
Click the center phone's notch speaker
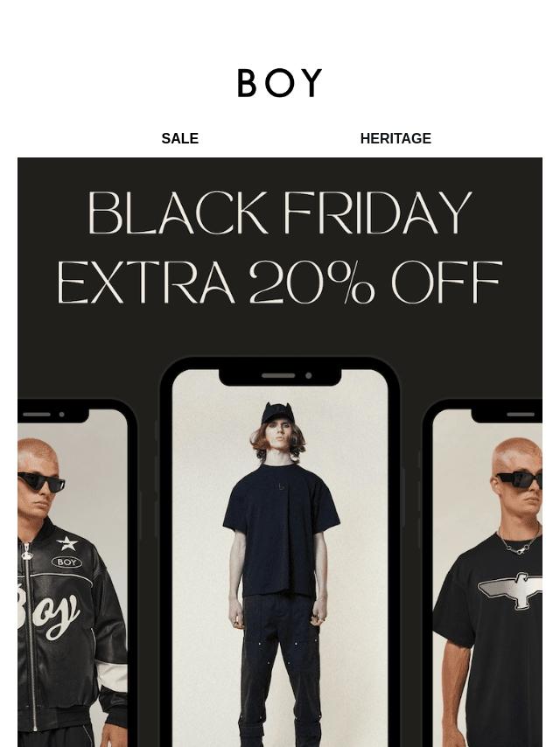[278, 375]
